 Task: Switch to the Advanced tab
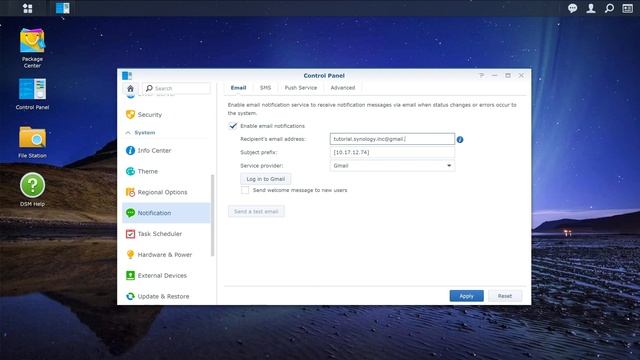(343, 88)
